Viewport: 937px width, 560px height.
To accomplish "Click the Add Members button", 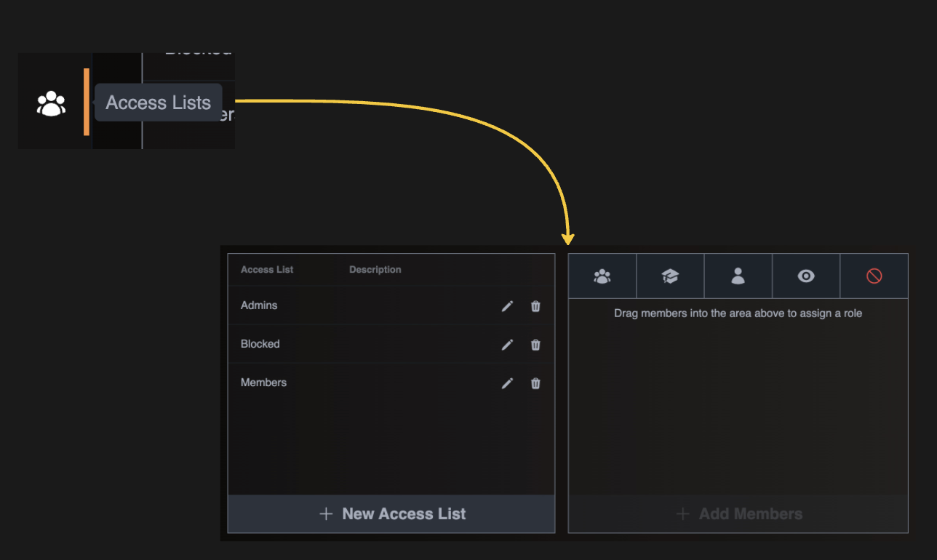I will click(738, 514).
